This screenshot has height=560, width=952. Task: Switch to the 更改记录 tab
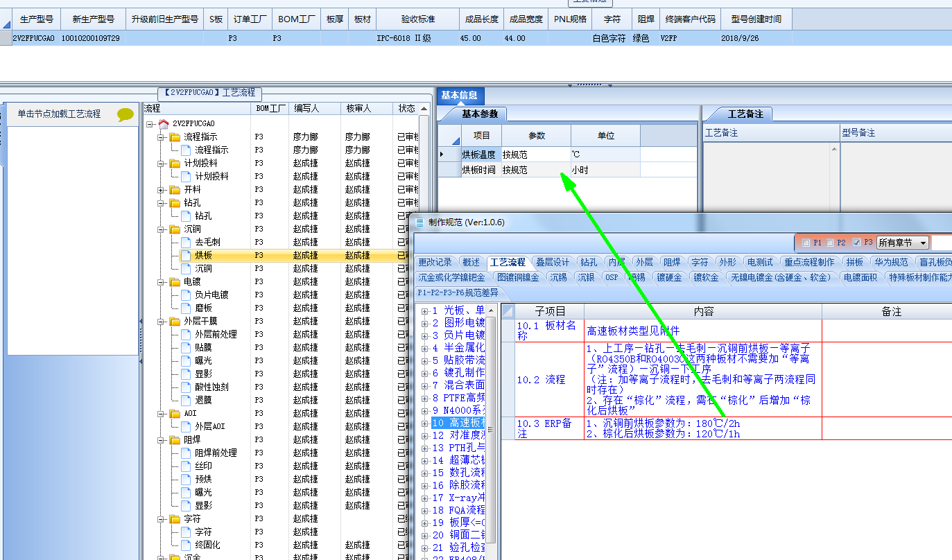[x=435, y=262]
